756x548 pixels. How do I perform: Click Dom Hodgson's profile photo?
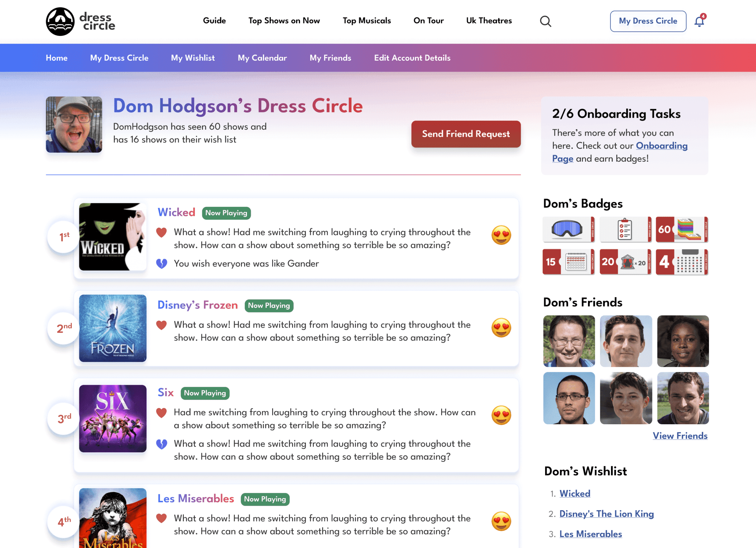(x=74, y=125)
